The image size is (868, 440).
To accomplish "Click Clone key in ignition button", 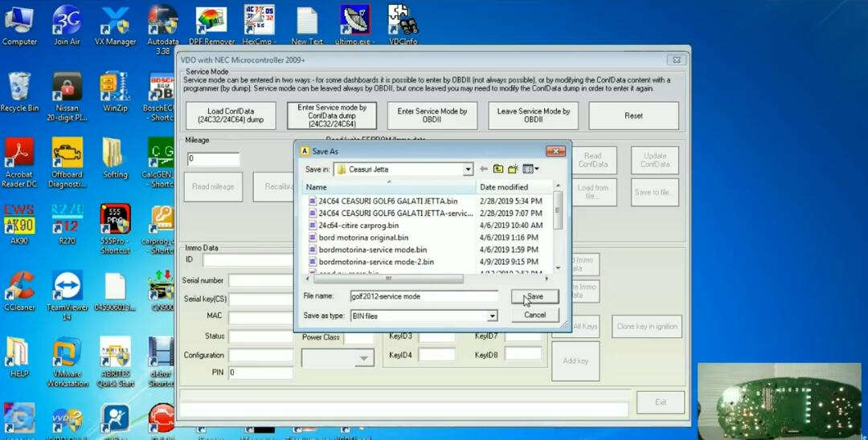I will click(646, 327).
